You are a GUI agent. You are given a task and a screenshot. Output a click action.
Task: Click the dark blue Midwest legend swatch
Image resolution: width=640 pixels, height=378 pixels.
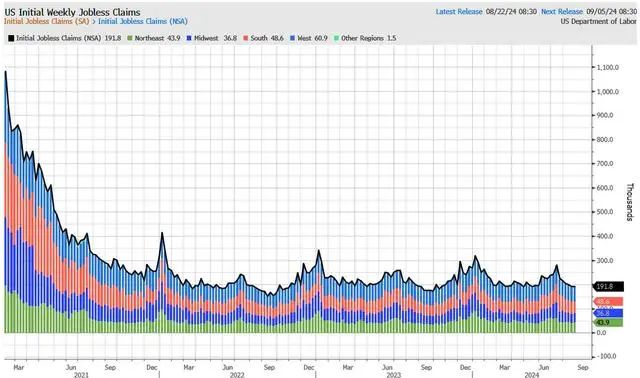point(189,38)
